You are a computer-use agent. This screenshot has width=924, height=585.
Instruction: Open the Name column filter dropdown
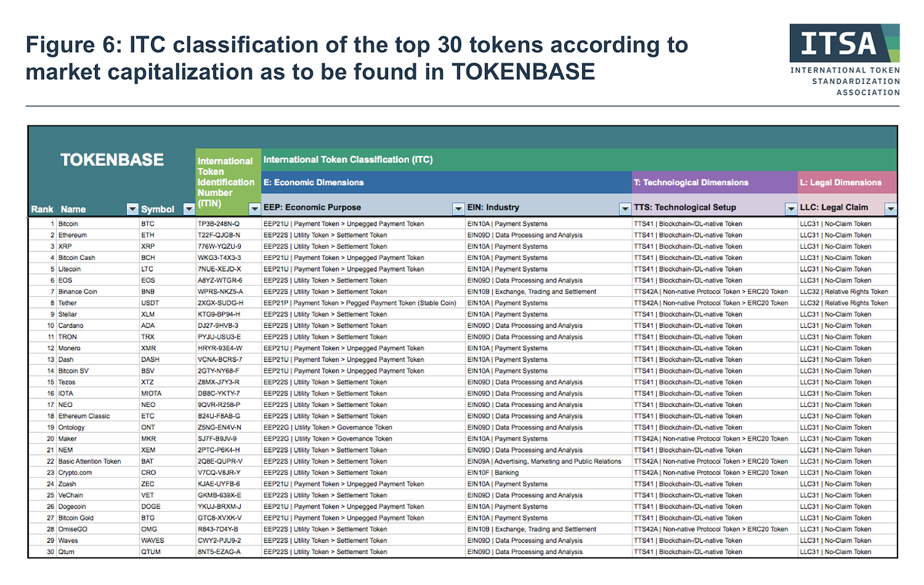coord(132,209)
